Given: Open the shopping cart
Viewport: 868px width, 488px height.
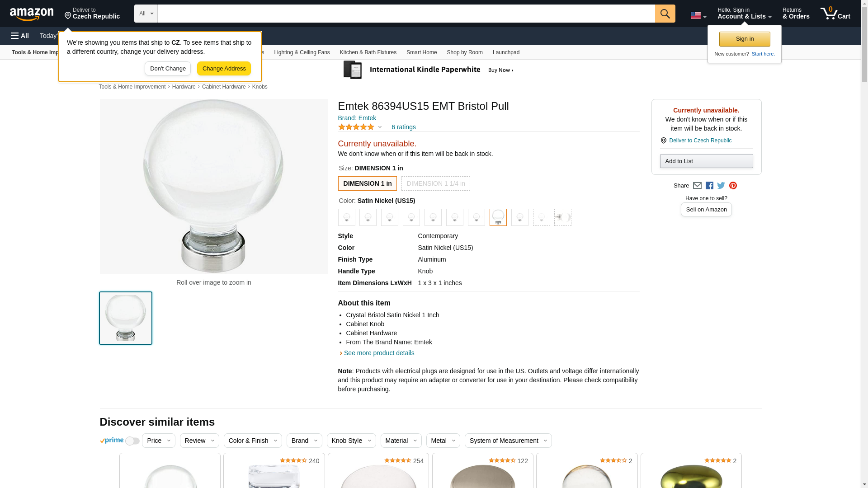Looking at the screenshot, I should click(835, 14).
